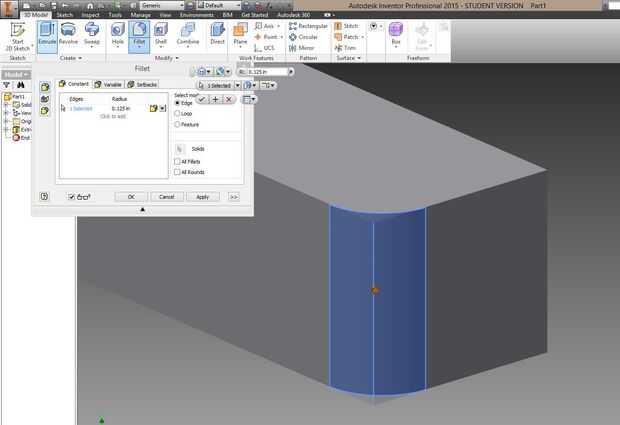Enable the All Fillets checkbox

click(177, 161)
